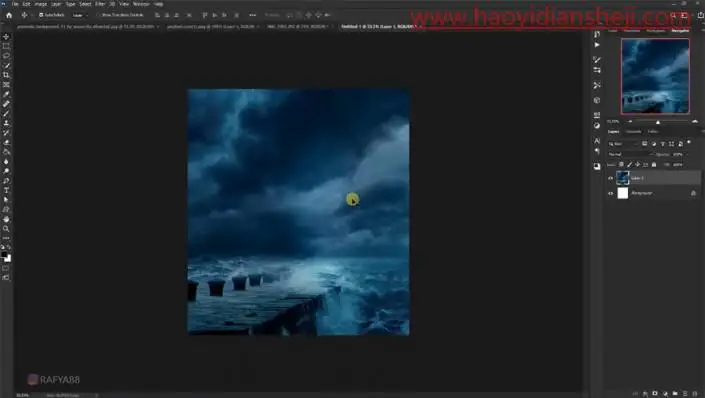Image resolution: width=705 pixels, height=398 pixels.
Task: Select the Eraser tool
Action: pyautogui.click(x=6, y=143)
